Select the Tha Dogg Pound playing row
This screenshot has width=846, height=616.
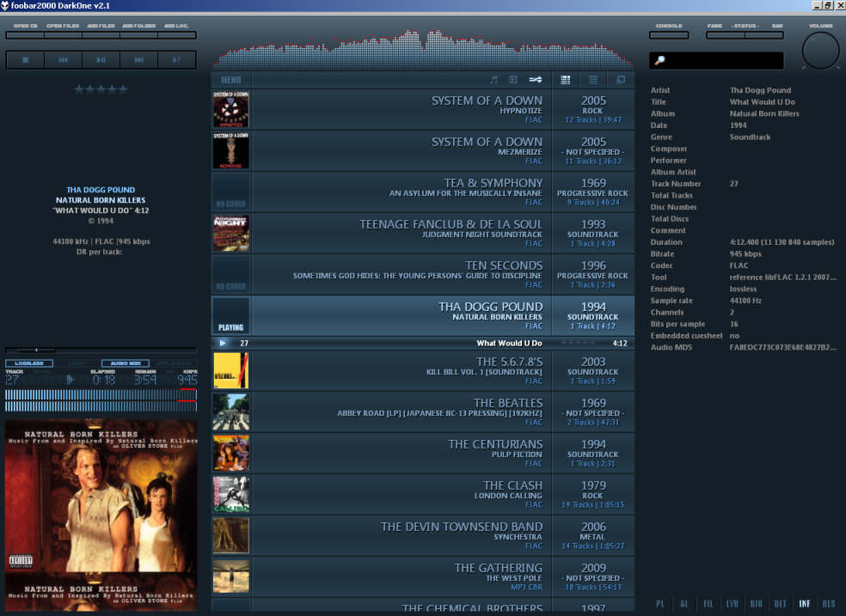[423, 316]
